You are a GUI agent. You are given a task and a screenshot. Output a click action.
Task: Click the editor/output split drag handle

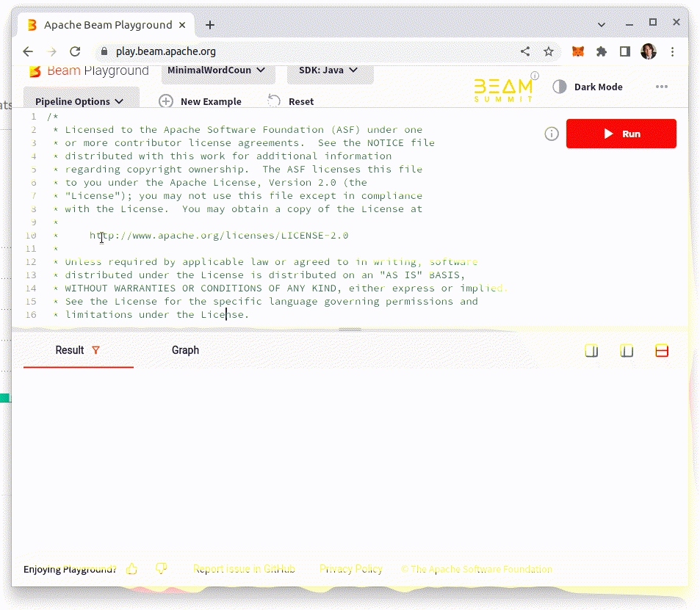coord(350,330)
